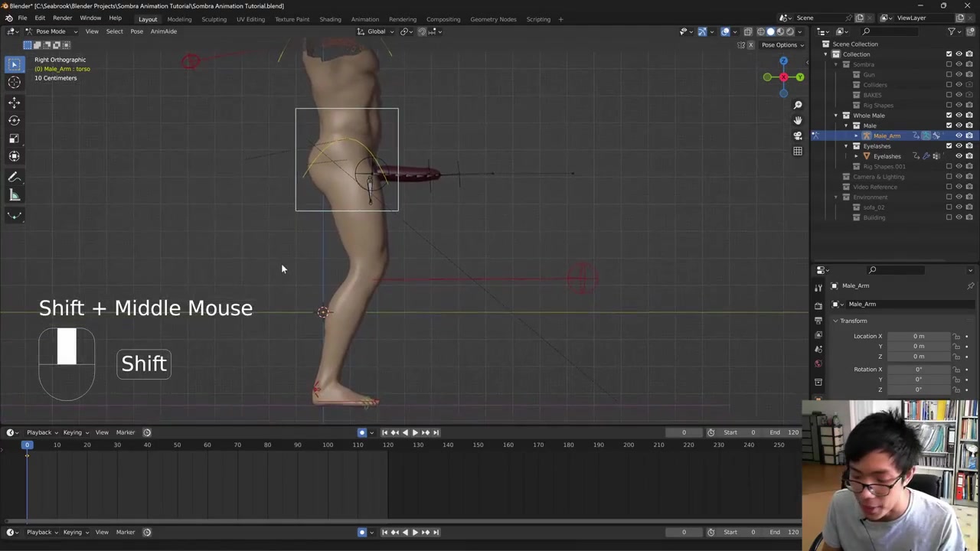Collapse the Whole Male collection
The height and width of the screenshot is (551, 980).
(836, 116)
